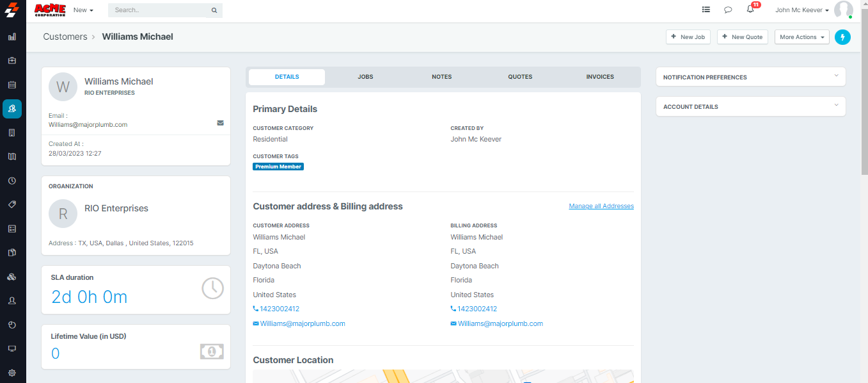The width and height of the screenshot is (868, 383).
Task: Open the More Actions dropdown
Action: (801, 37)
